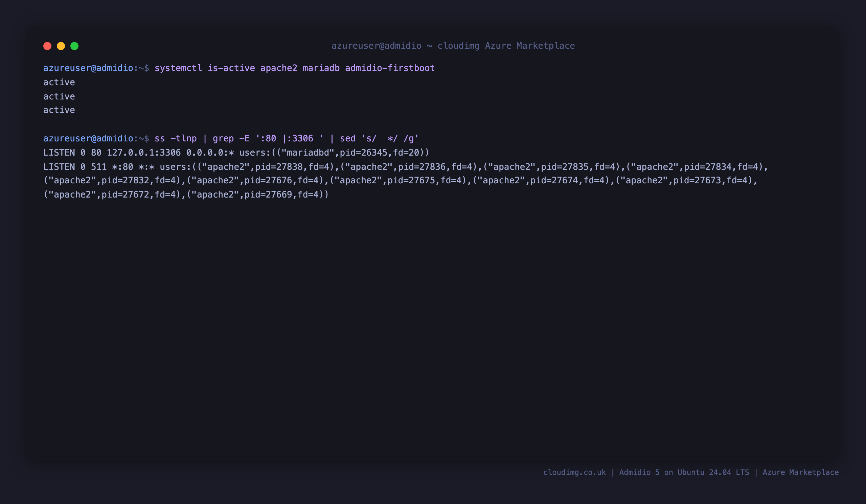Click the 'LISTEN 0 511 *:80' text

pos(88,167)
